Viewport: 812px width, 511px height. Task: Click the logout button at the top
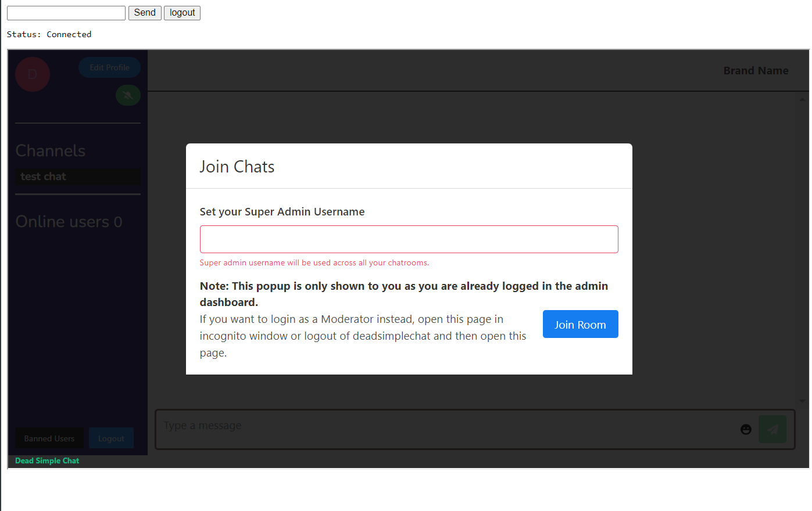[182, 13]
